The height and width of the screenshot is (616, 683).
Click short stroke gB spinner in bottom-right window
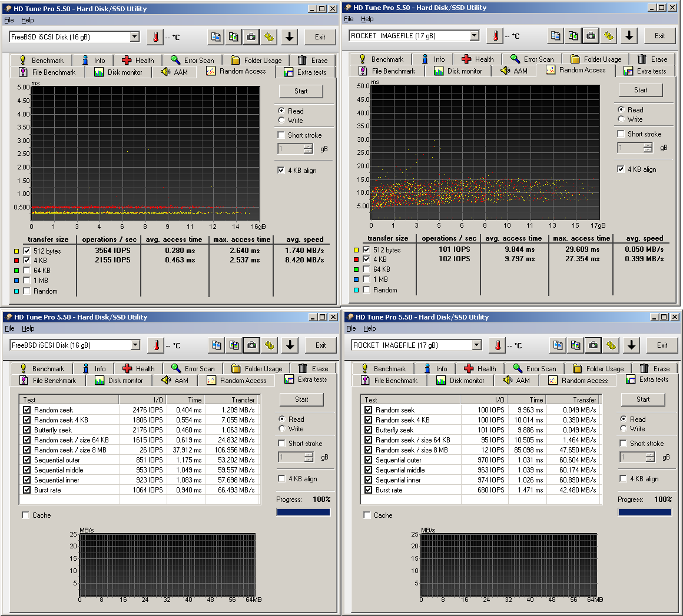(651, 457)
